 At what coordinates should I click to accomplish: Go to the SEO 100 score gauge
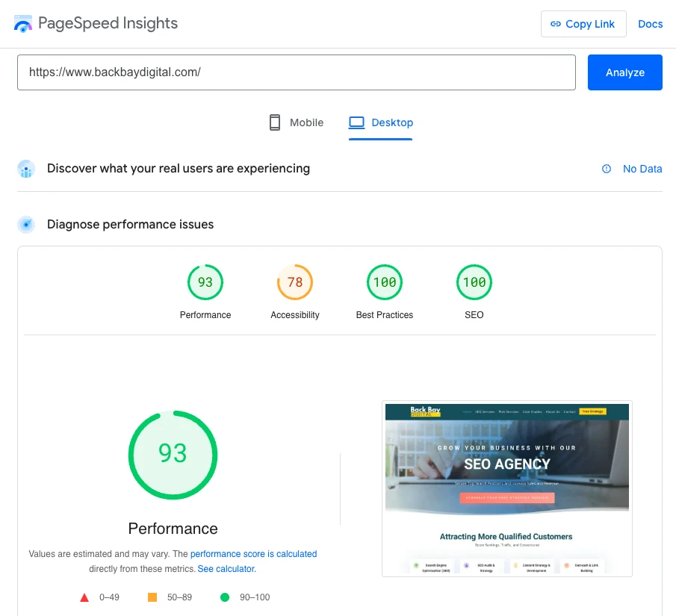pyautogui.click(x=474, y=283)
